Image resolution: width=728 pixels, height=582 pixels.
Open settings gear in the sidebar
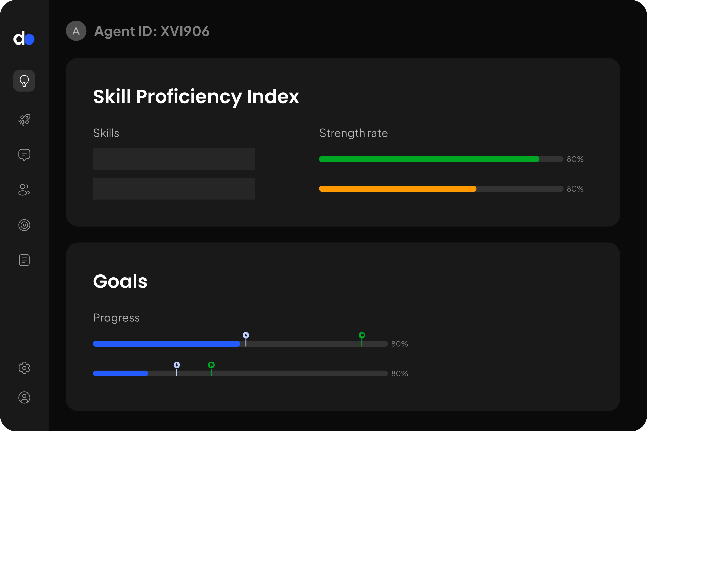coord(24,368)
